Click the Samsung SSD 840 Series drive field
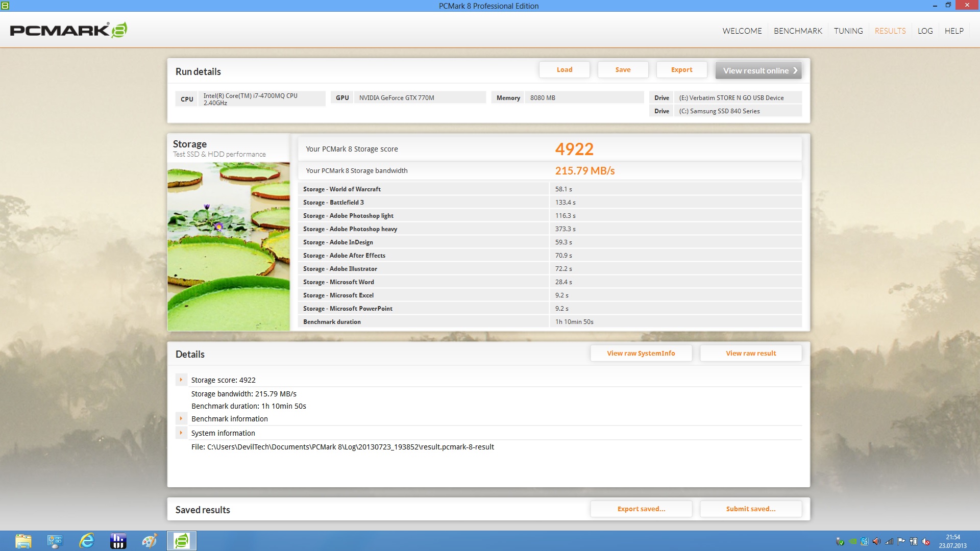Screen dimensions: 980x551 click(738, 111)
